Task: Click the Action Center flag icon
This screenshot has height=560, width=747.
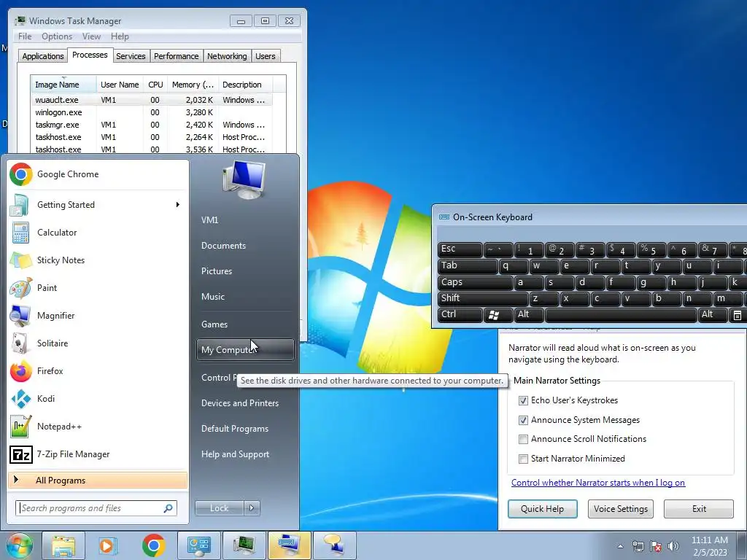Action: pos(656,546)
